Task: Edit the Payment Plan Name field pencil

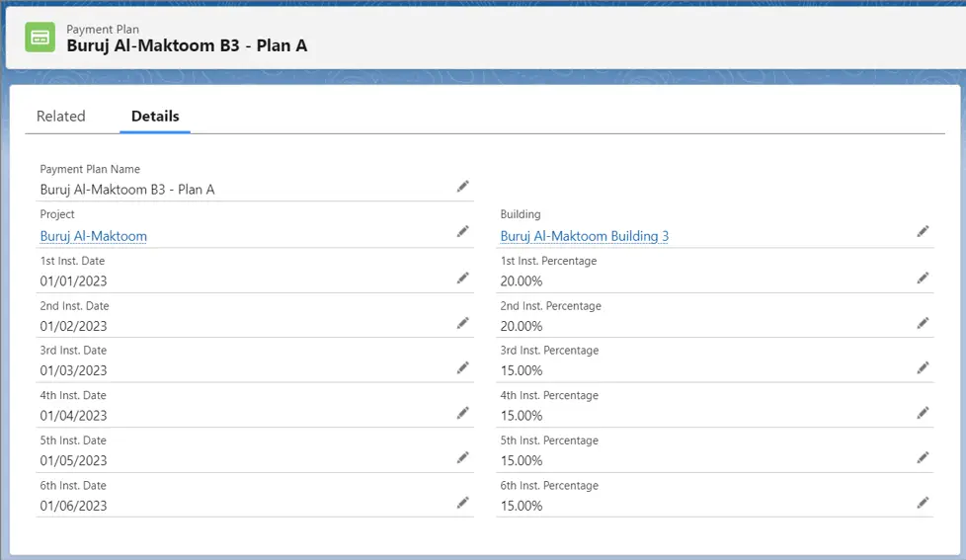Action: (x=462, y=187)
